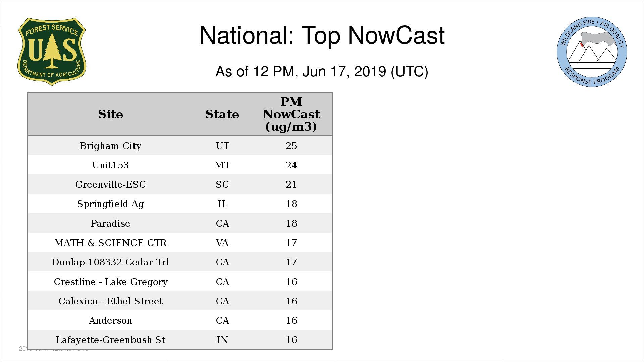Viewport: 644px width, 362px height.
Task: Select the Greenville-ESC site entry
Action: click(x=110, y=185)
